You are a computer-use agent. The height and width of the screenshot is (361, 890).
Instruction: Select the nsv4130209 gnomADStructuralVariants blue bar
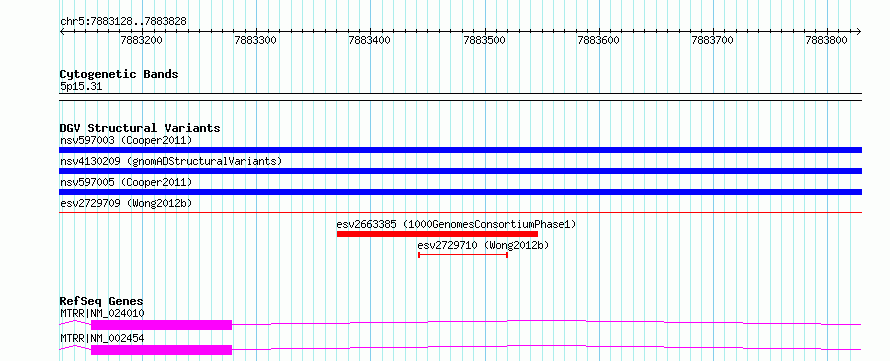point(460,171)
